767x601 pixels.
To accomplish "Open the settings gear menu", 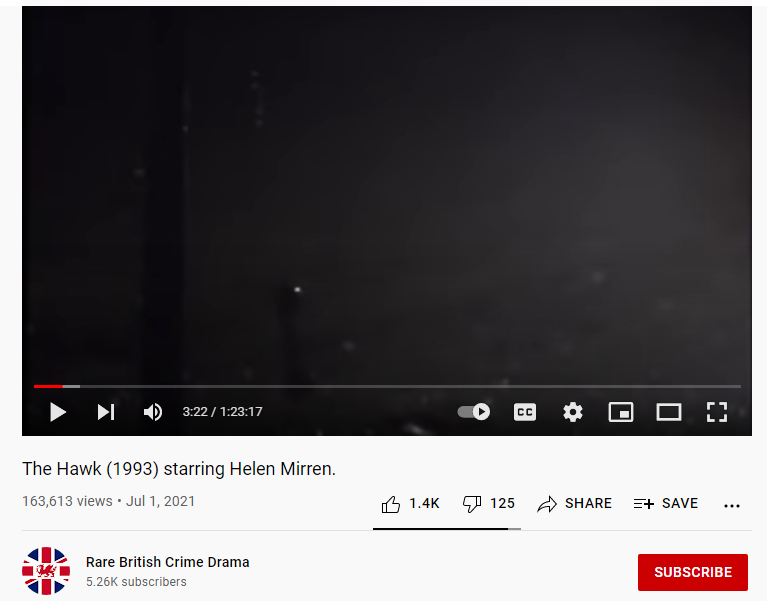I will pyautogui.click(x=572, y=412).
